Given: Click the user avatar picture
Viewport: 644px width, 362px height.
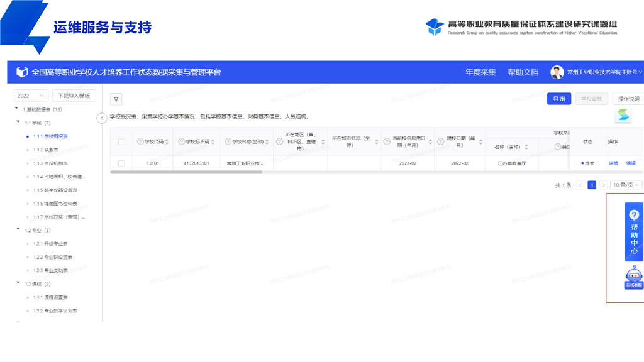Looking at the screenshot, I should coord(557,72).
